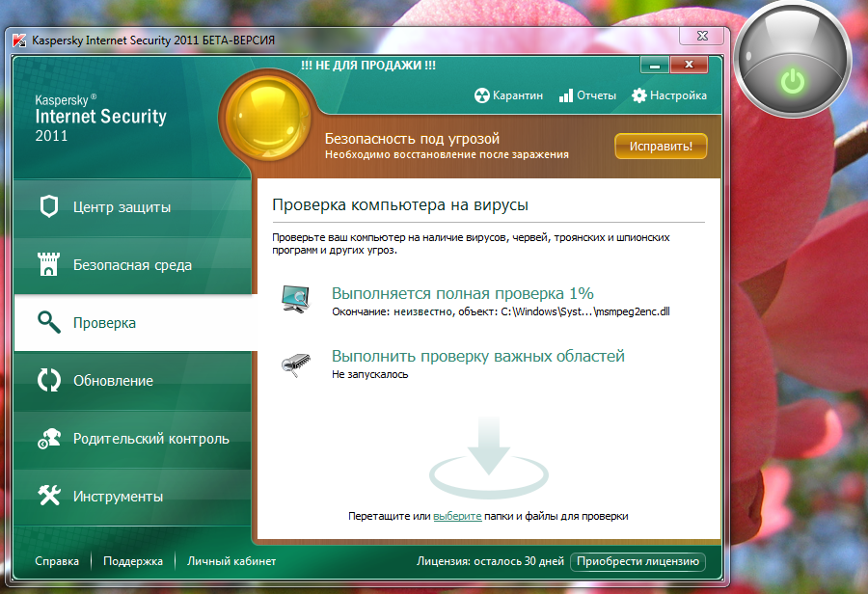Click the radiation icon next to Карантин
868x594 pixels.
click(x=481, y=95)
